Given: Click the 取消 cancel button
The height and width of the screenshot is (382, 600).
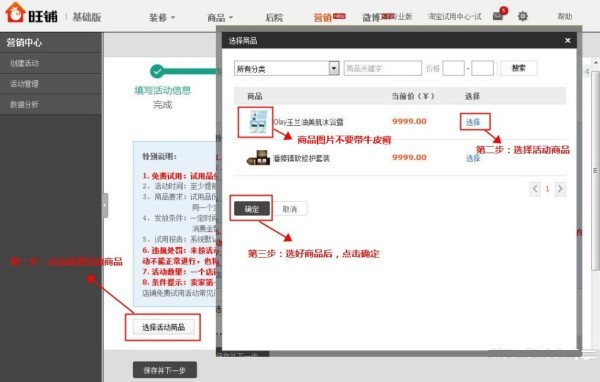Looking at the screenshot, I should point(290,209).
